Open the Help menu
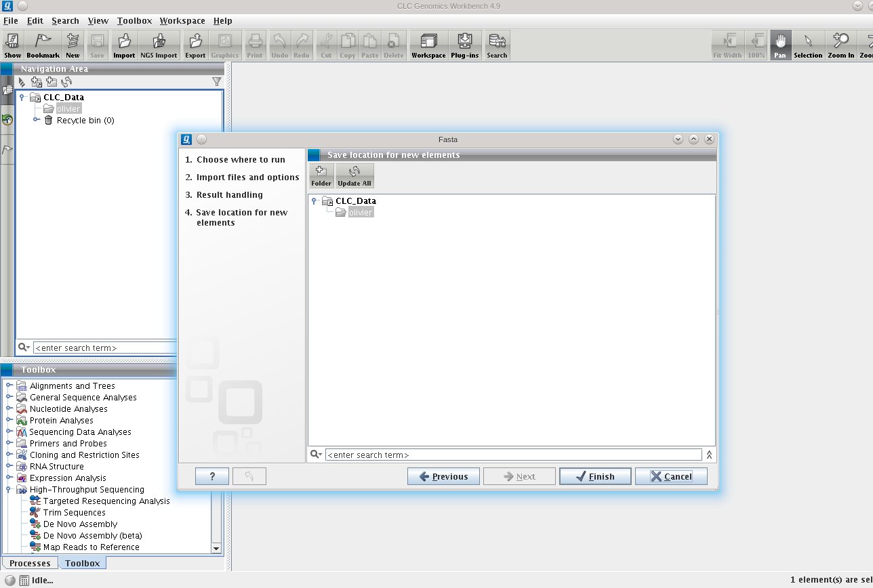Viewport: 873px width, 588px height. tap(222, 21)
